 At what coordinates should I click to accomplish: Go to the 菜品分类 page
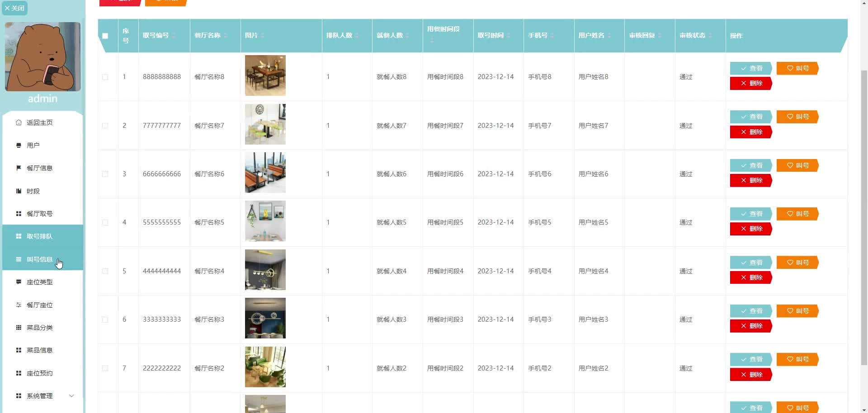click(42, 328)
